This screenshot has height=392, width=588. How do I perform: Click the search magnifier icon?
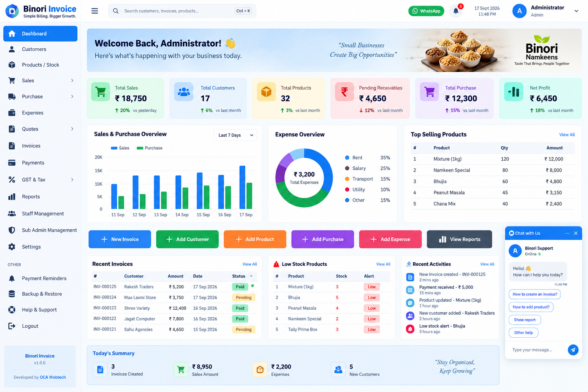[116, 11]
